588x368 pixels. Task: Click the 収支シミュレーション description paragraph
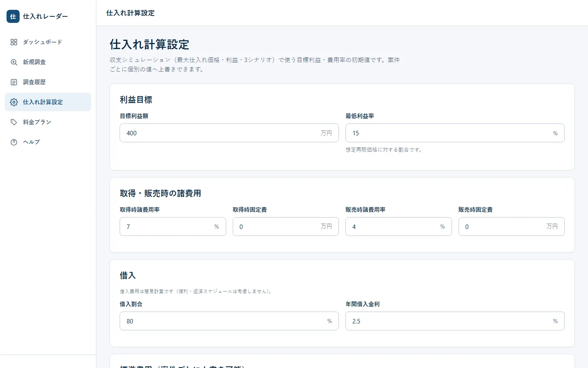click(255, 65)
